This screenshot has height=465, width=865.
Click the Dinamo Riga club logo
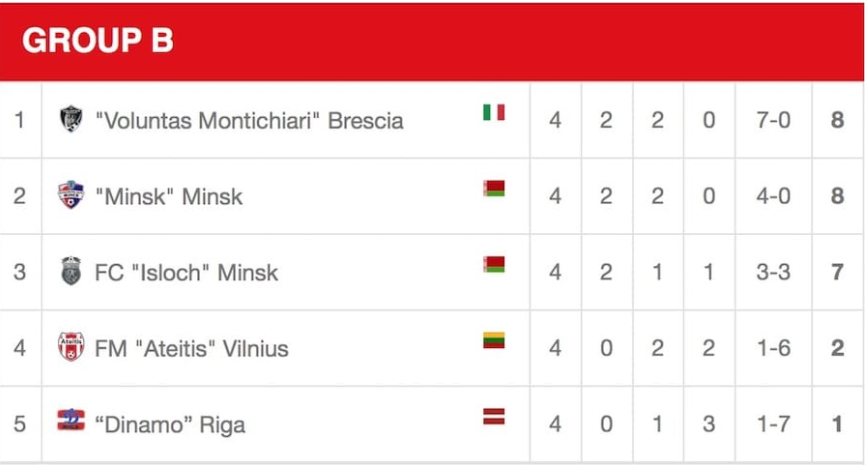[x=71, y=420]
